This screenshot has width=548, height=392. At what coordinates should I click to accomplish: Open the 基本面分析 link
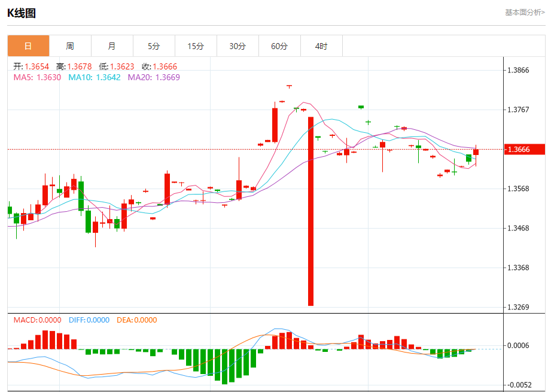coord(525,13)
